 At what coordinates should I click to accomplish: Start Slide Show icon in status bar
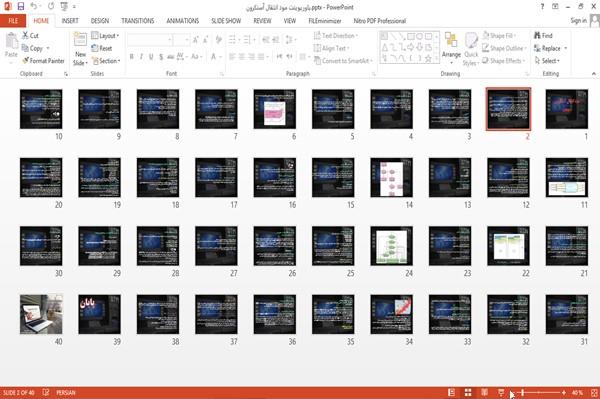point(501,392)
